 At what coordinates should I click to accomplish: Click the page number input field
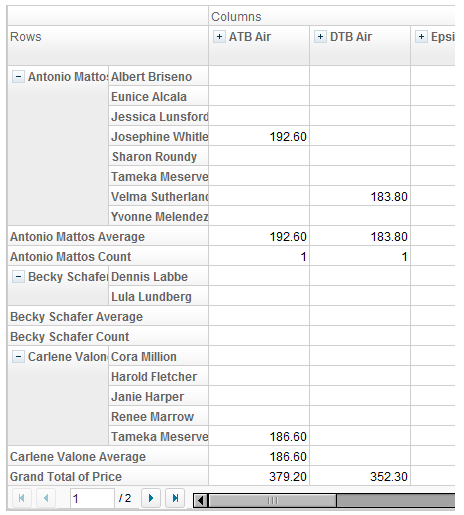pyautogui.click(x=92, y=498)
